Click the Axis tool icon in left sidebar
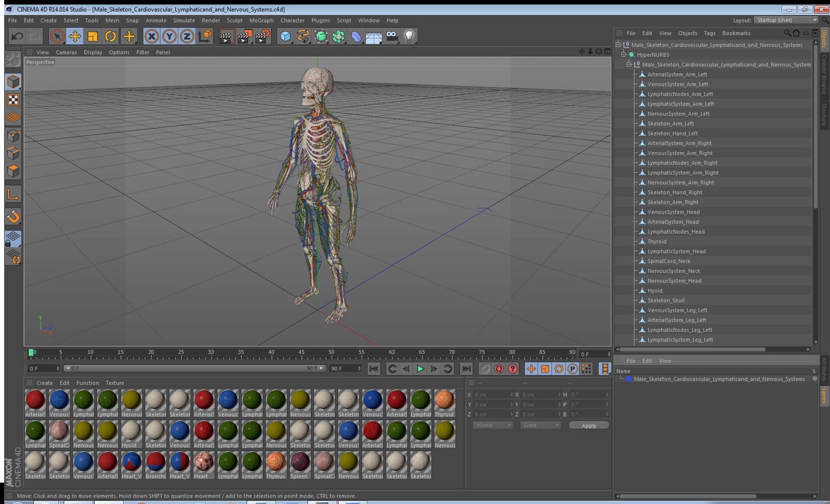Viewport: 830px width, 504px height. [13, 194]
